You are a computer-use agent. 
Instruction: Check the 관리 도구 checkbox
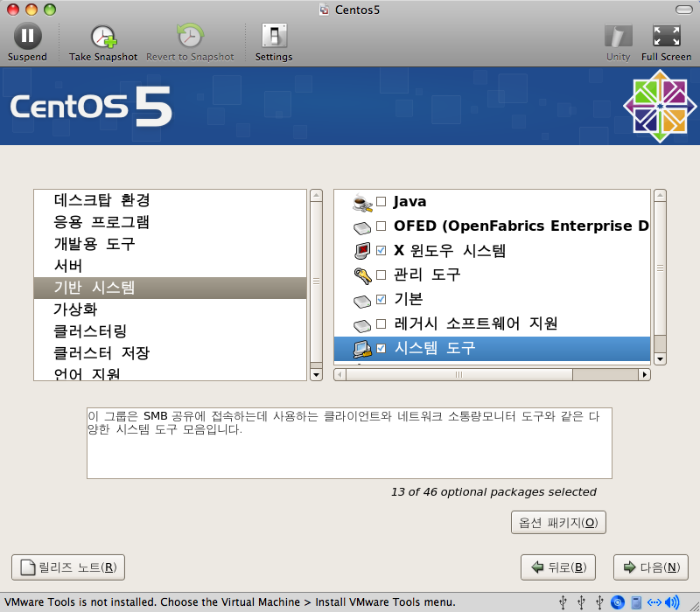(x=381, y=275)
